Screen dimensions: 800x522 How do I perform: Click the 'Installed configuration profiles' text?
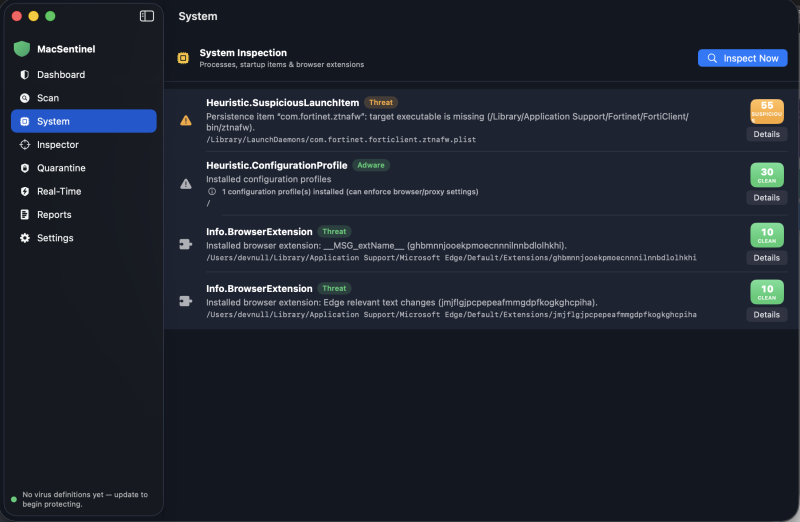pyautogui.click(x=268, y=179)
